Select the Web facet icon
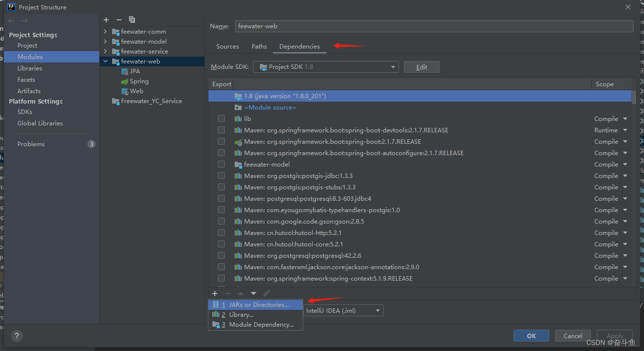644x351 pixels. pos(125,91)
